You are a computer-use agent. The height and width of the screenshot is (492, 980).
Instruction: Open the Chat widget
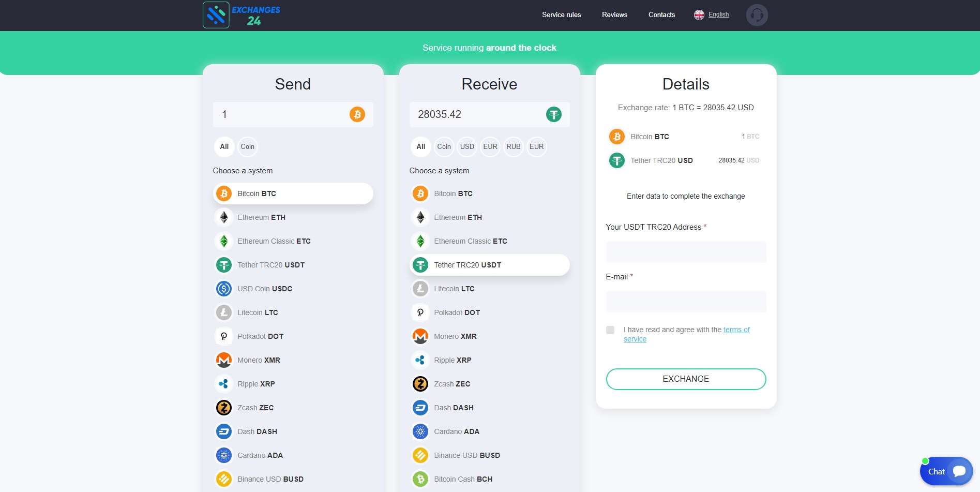tap(946, 471)
